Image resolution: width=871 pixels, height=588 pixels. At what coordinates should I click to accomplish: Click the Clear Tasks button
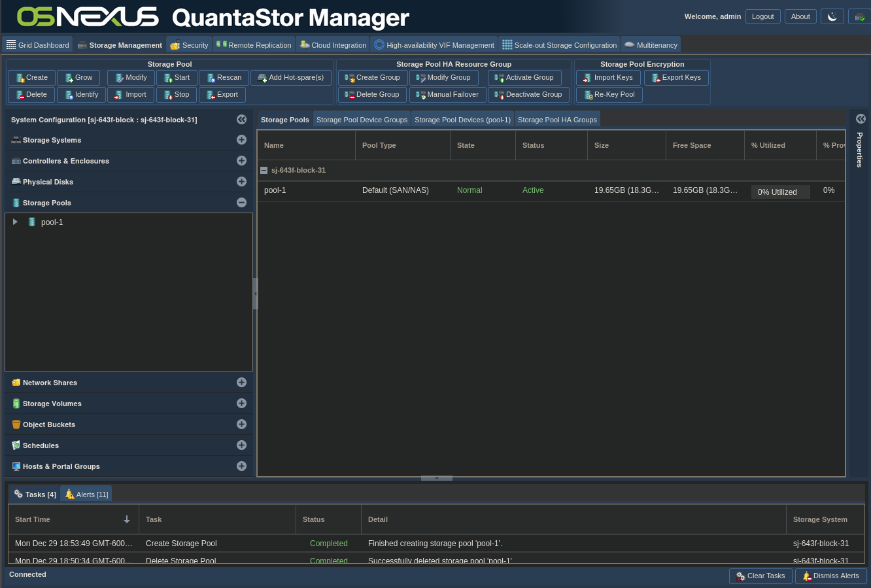click(x=760, y=576)
